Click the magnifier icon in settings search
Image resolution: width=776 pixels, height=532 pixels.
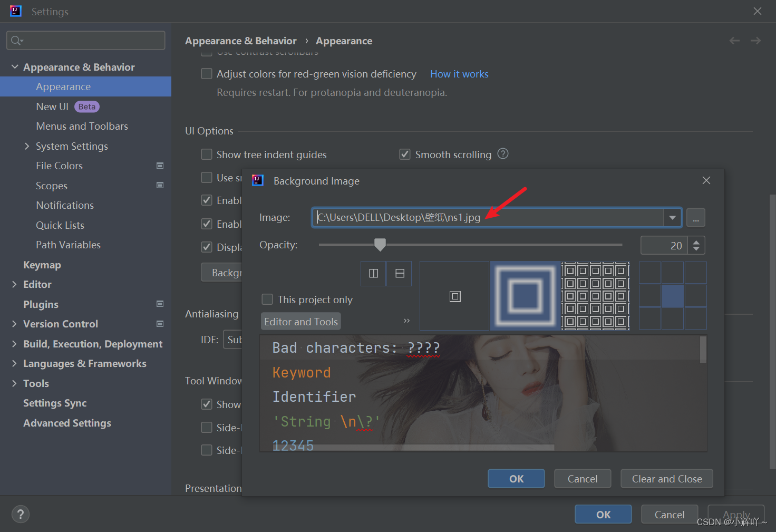16,40
